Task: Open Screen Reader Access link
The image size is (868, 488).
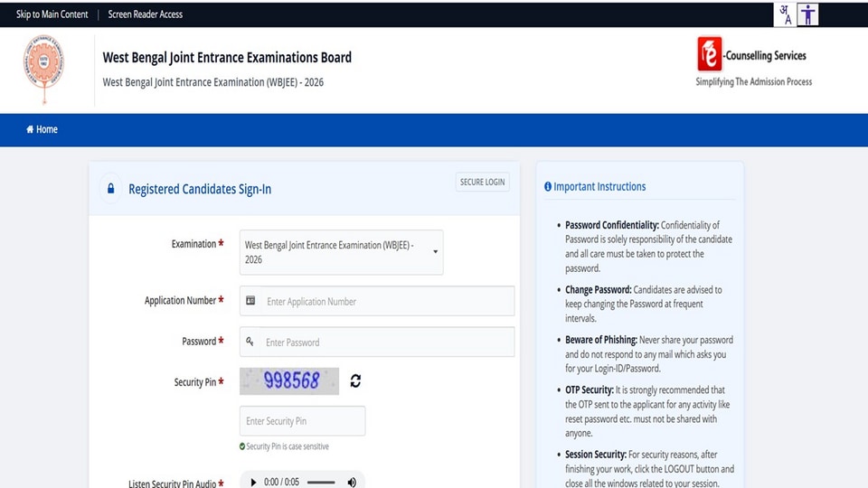Action: click(x=145, y=14)
